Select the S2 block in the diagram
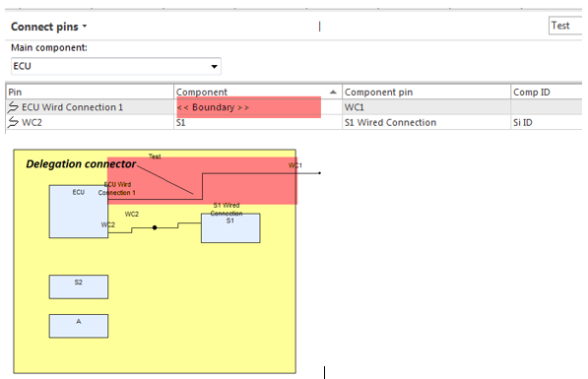The image size is (588, 379). coord(79,286)
